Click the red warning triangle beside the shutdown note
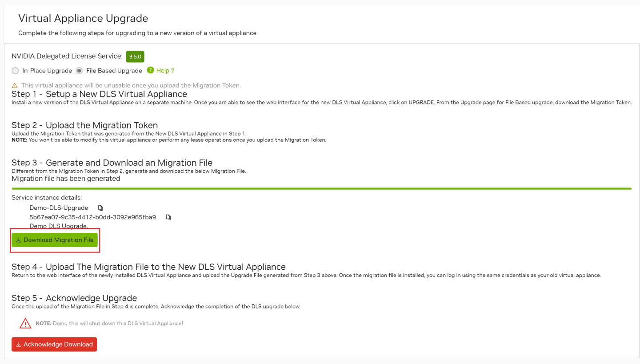The height and width of the screenshot is (364, 640). [x=25, y=323]
